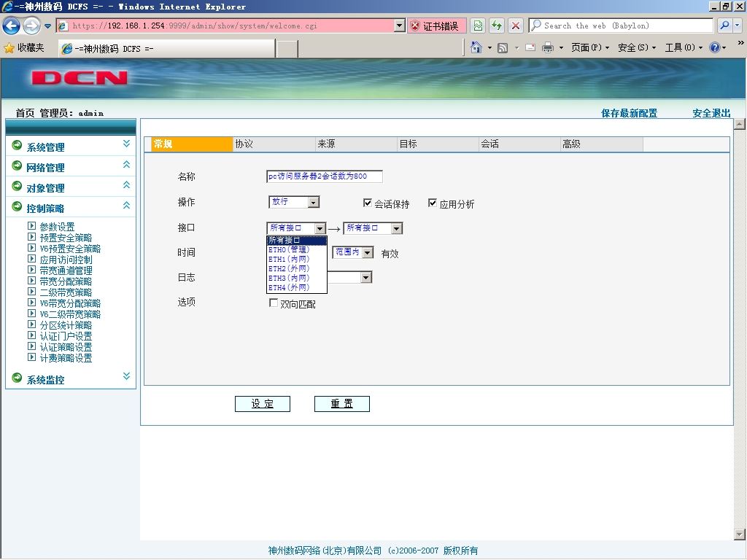The image size is (747, 560).
Task: Click the 保存最新配置 link
Action: 629,113
